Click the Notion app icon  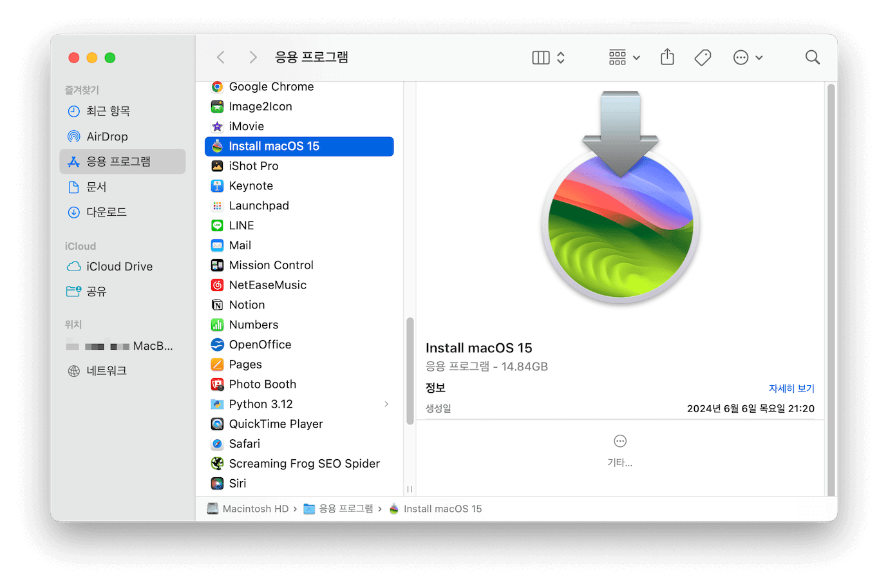point(218,305)
